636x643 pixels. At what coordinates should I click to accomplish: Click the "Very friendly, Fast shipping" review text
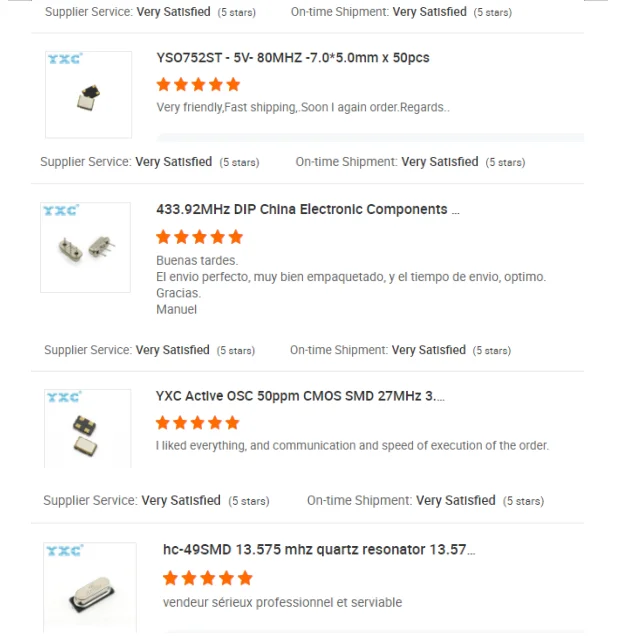click(303, 107)
